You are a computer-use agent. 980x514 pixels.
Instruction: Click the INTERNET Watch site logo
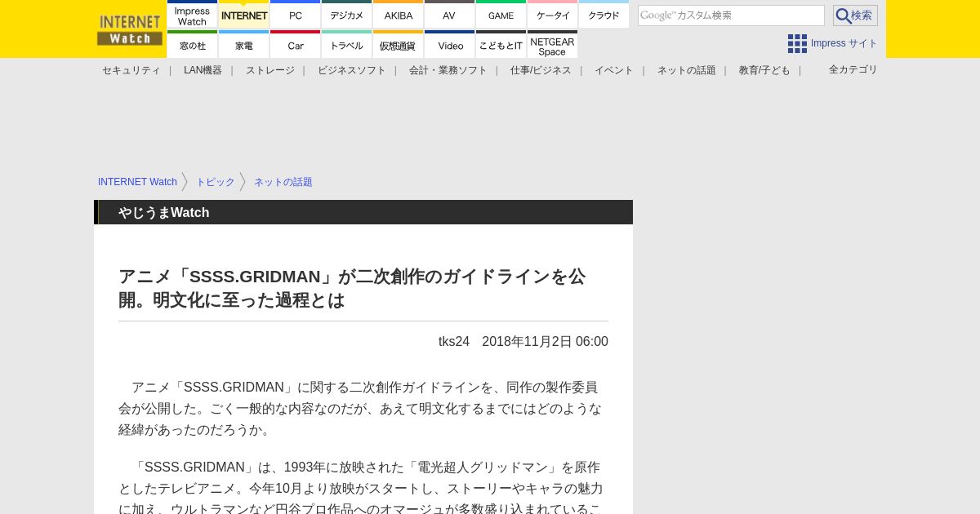click(130, 29)
